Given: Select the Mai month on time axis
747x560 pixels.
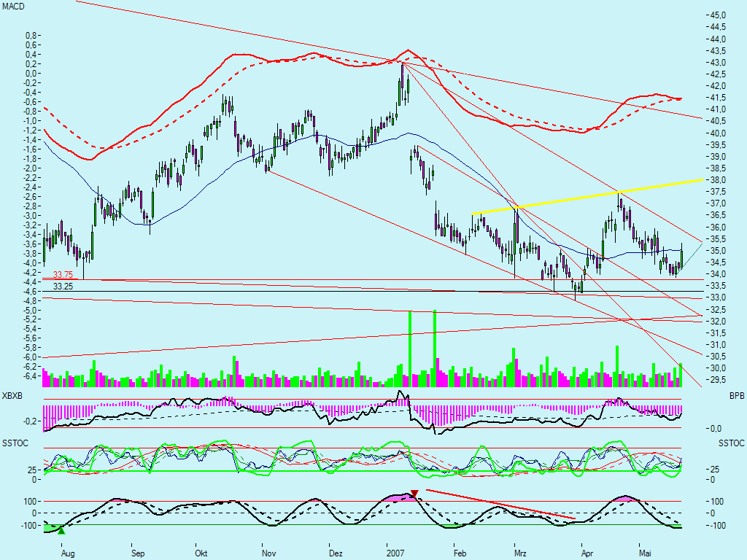Looking at the screenshot, I should (x=645, y=553).
